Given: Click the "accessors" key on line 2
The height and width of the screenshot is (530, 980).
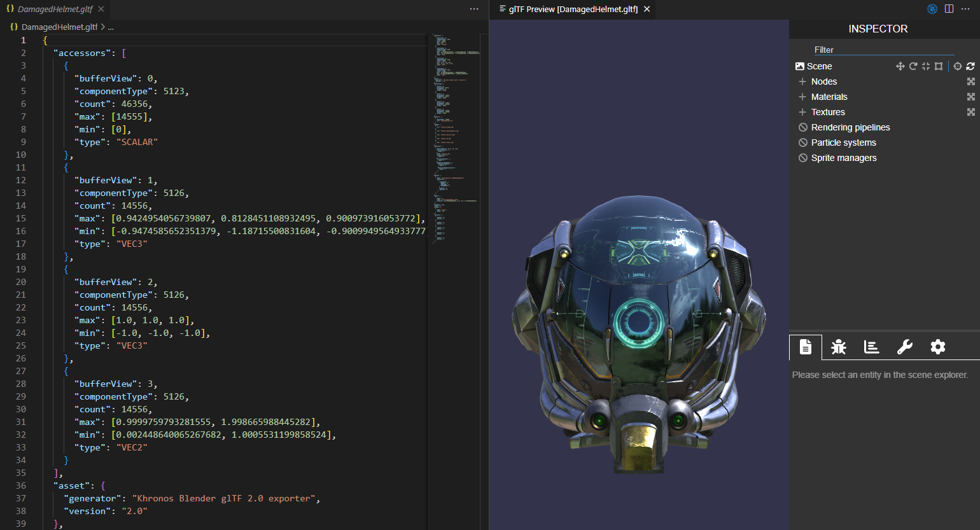Looking at the screenshot, I should (82, 53).
